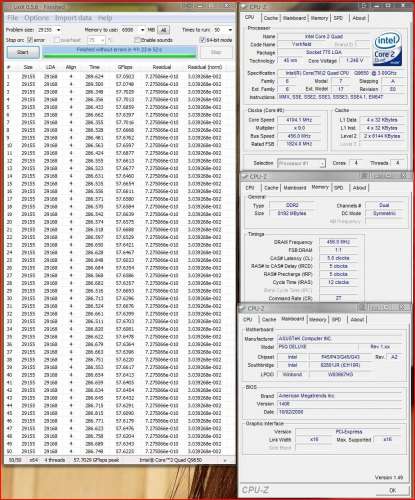Sort results by the LDA column header

50,67
